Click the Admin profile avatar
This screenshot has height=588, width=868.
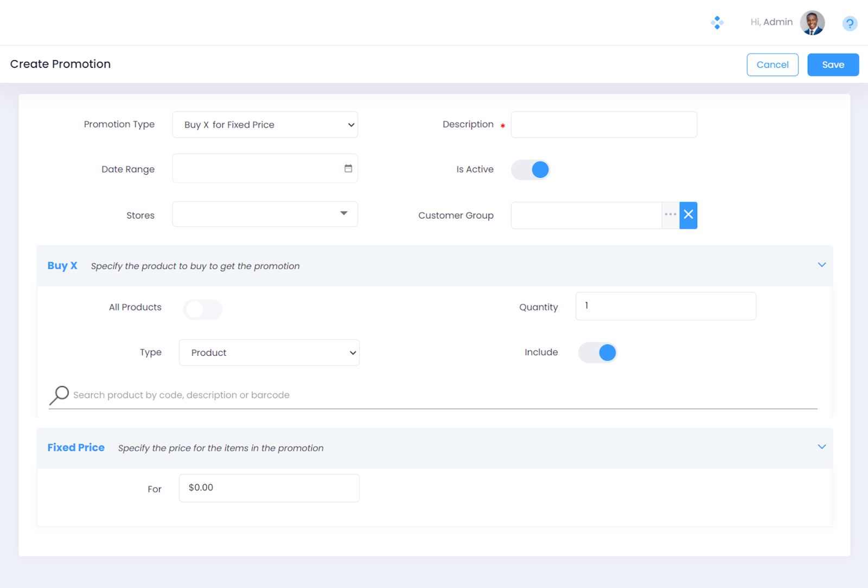812,23
